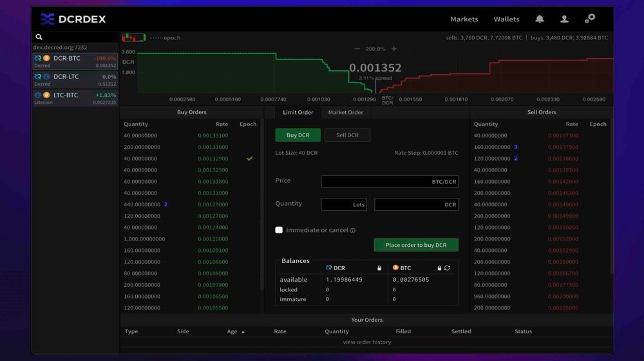Refresh the BTC balance
644x361 pixels.
pos(448,268)
